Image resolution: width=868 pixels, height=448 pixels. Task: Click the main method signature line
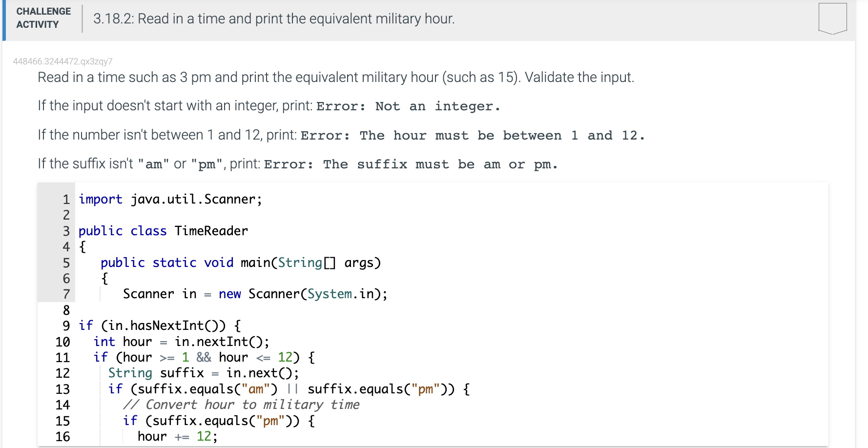pyautogui.click(x=241, y=262)
